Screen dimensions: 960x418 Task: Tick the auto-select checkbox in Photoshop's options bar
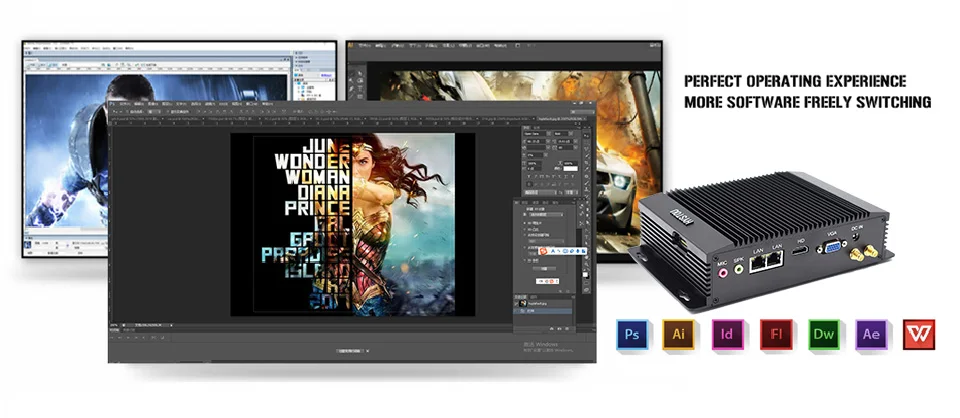point(127,111)
